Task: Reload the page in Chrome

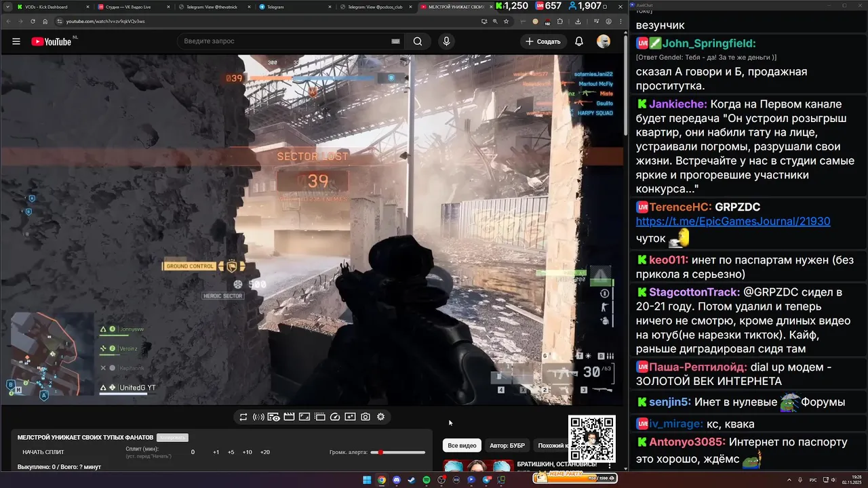Action: [33, 21]
